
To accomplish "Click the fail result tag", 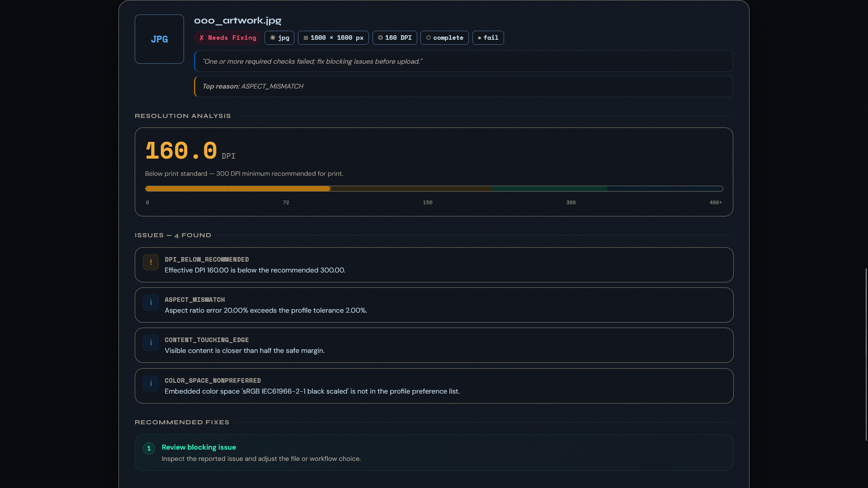I will point(488,38).
